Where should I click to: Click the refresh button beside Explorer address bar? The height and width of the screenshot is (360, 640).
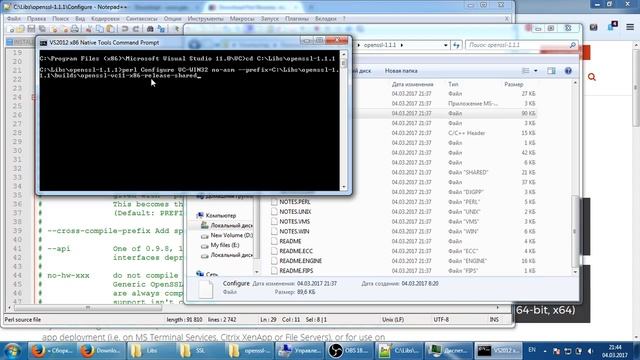point(456,45)
